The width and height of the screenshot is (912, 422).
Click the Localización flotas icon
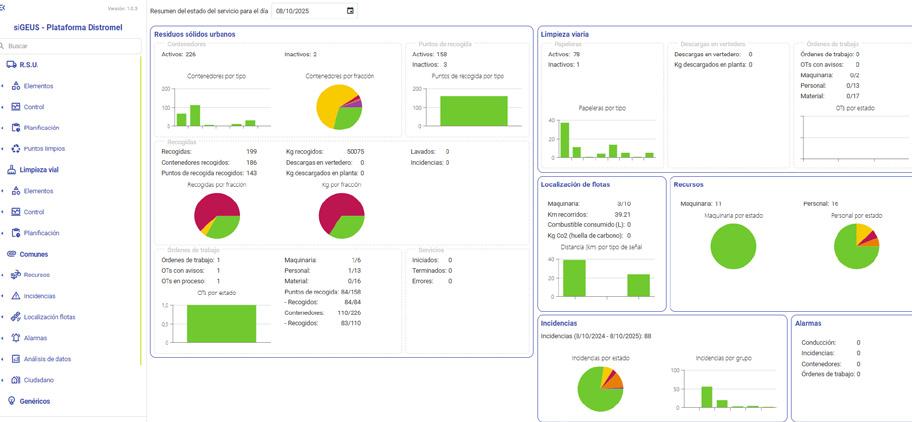16,317
